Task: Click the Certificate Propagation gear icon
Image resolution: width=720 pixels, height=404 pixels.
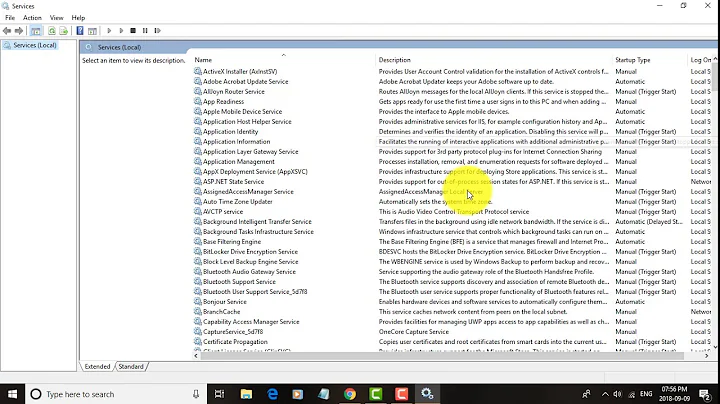Action: (x=197, y=342)
